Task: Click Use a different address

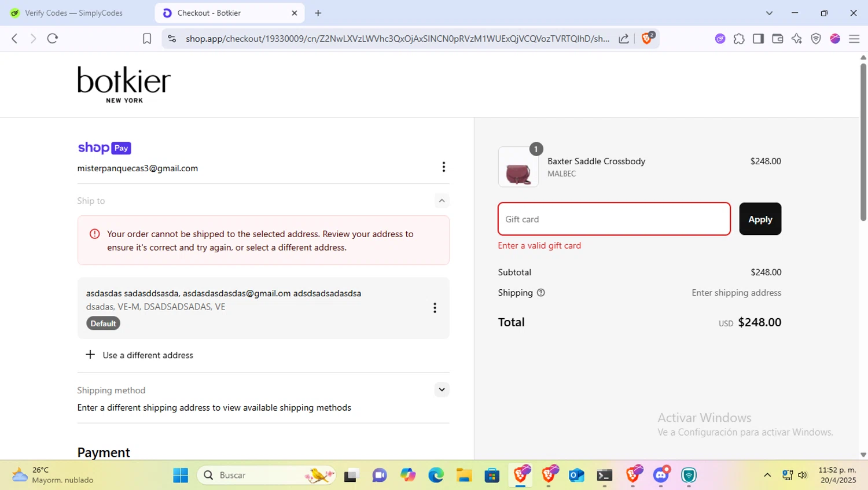Action: [139, 355]
